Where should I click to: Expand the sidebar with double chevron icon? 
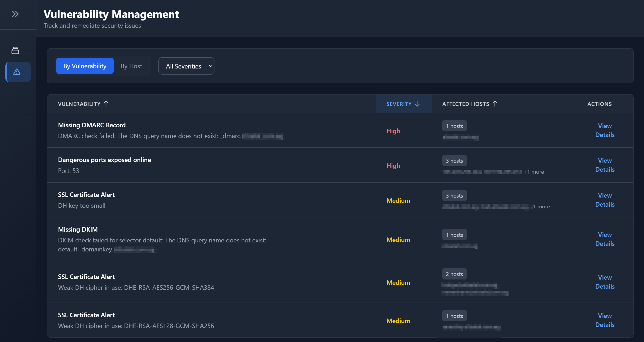click(15, 14)
